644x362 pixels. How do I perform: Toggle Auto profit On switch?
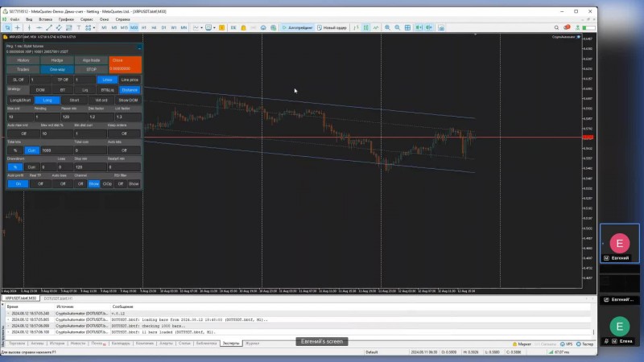pyautogui.click(x=18, y=184)
